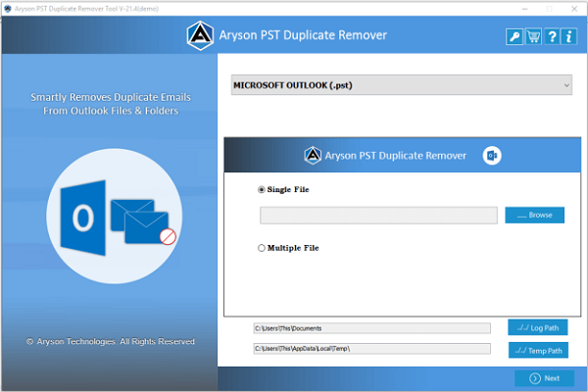Click the 'Smartly Removes Duplicate Emails' tagline

pyautogui.click(x=111, y=104)
